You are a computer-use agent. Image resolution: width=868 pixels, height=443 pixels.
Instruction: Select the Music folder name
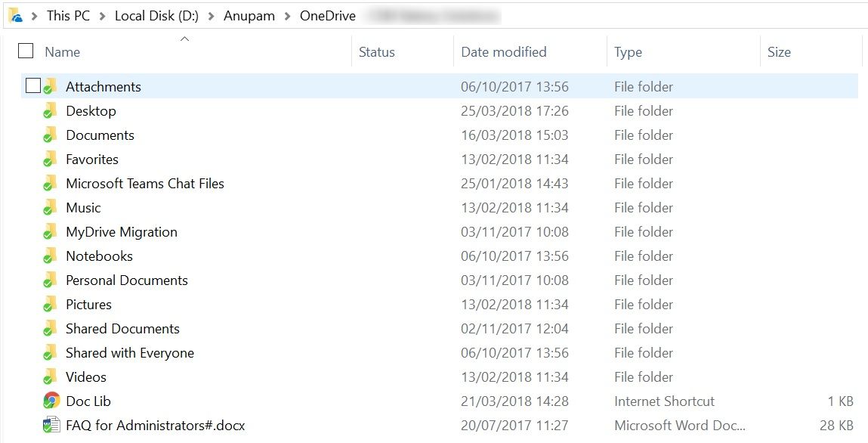(x=83, y=208)
